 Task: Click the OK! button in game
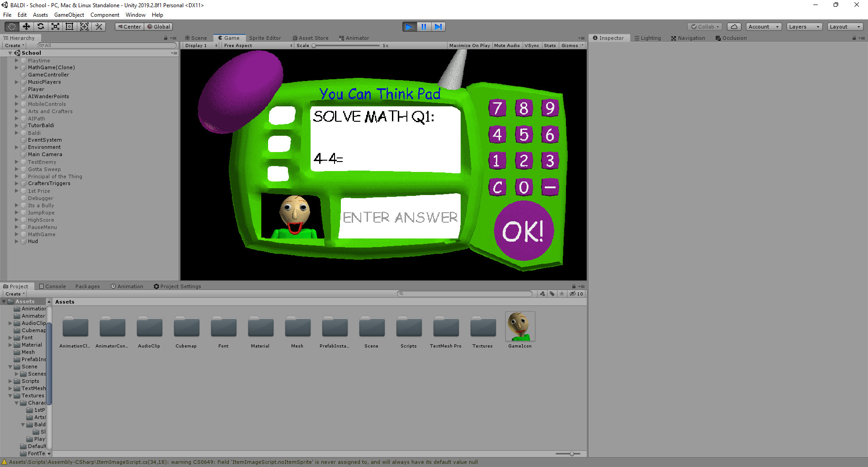[524, 231]
